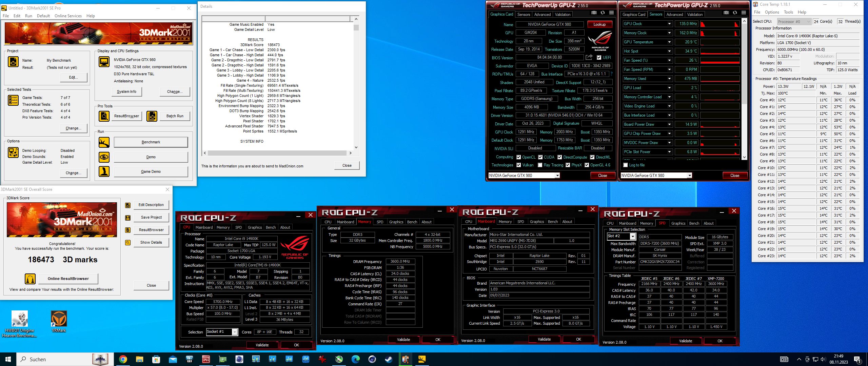868x366 pixels.
Task: Open Steam from the taskbar
Action: tap(389, 359)
